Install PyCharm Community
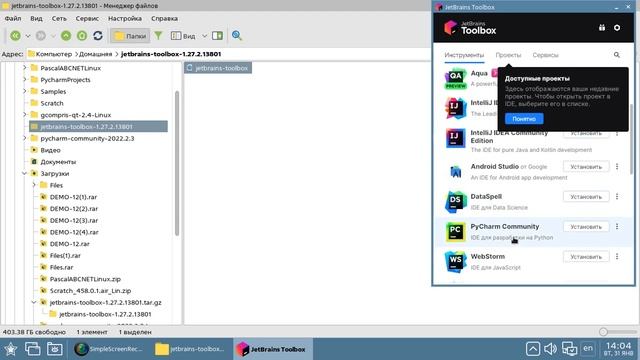Image resolution: width=640 pixels, height=360 pixels. tap(586, 227)
